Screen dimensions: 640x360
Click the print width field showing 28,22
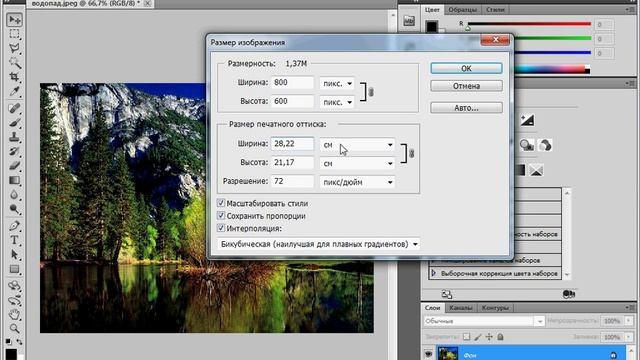292,144
